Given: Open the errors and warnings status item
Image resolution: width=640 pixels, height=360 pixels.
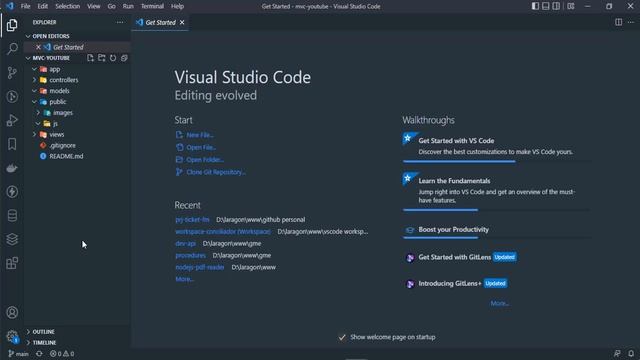Looking at the screenshot, I should click(62, 354).
